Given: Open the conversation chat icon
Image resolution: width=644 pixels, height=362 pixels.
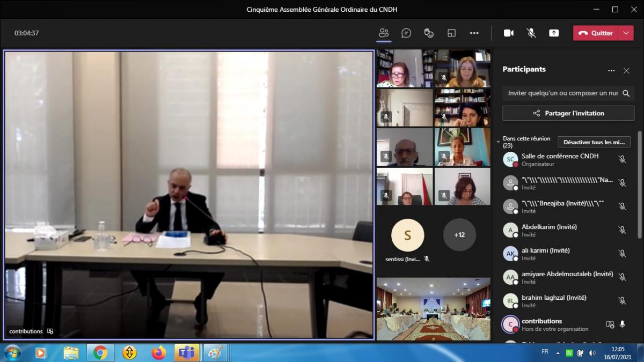Looking at the screenshot, I should pyautogui.click(x=406, y=33).
